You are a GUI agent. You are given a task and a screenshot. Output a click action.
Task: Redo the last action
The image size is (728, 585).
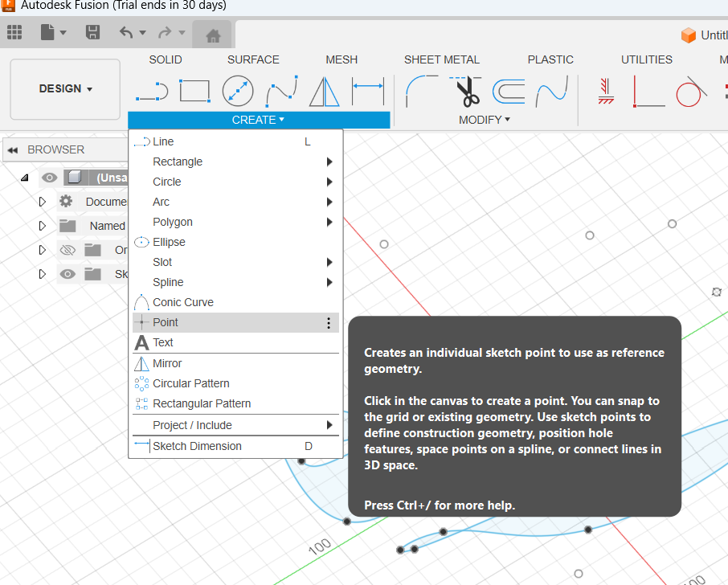(166, 32)
